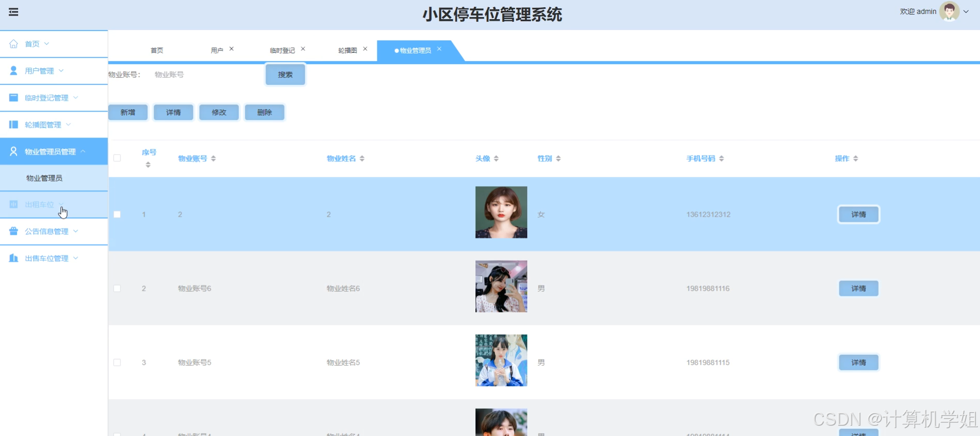Image resolution: width=980 pixels, height=436 pixels.
Task: Click the 出售车位管理 building icon
Action: (x=13, y=258)
